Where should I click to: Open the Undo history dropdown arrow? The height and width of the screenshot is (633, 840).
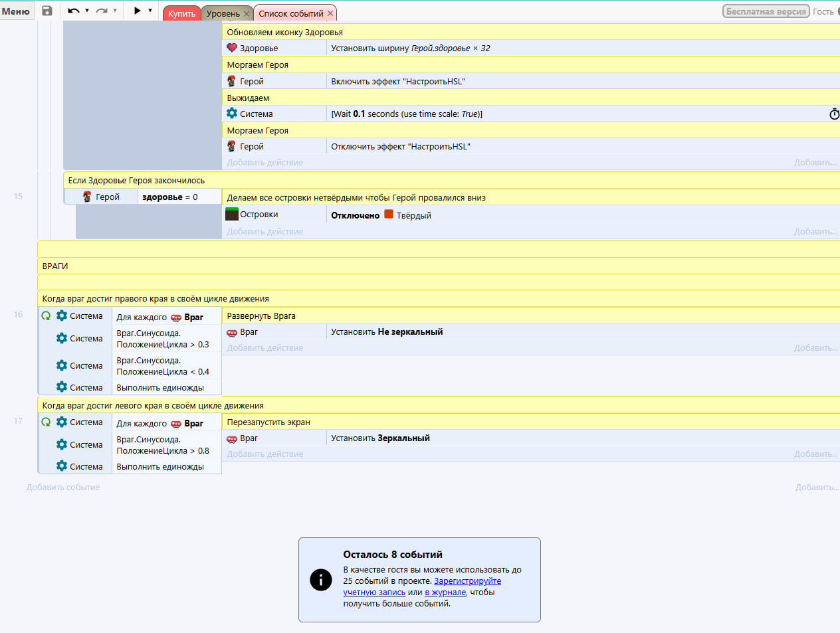(87, 11)
